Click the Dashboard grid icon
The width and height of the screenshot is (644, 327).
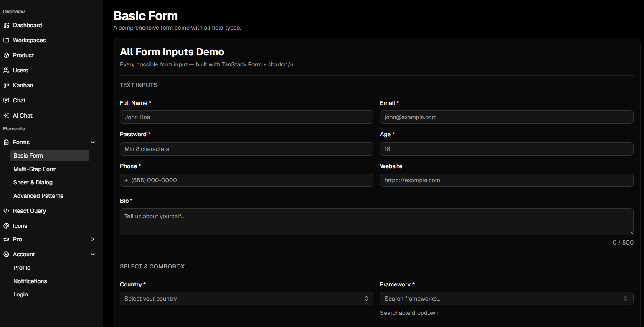(x=6, y=25)
